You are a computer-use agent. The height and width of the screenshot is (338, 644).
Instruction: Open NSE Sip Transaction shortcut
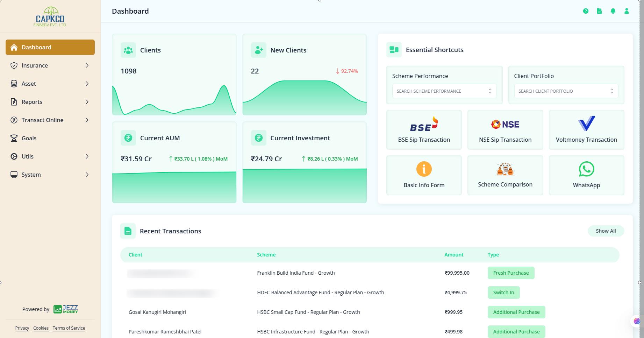[x=505, y=130]
